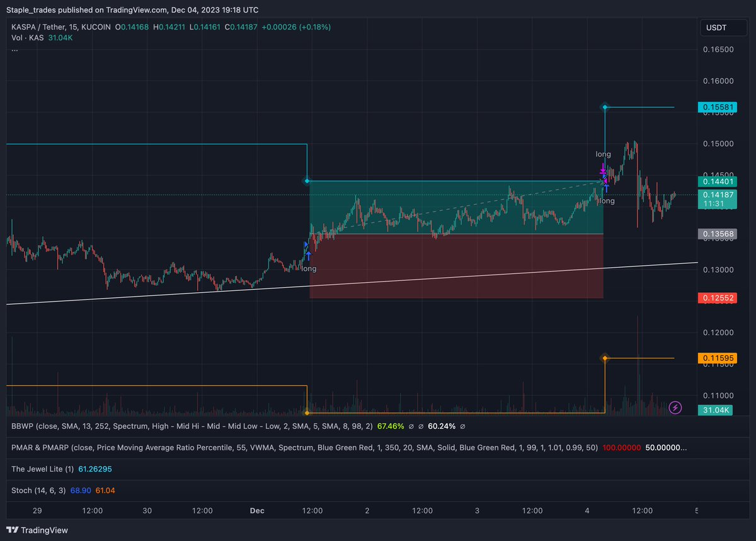Image resolution: width=756 pixels, height=541 pixels.
Task: Click the cyan 0.15581 price label
Action: (718, 107)
